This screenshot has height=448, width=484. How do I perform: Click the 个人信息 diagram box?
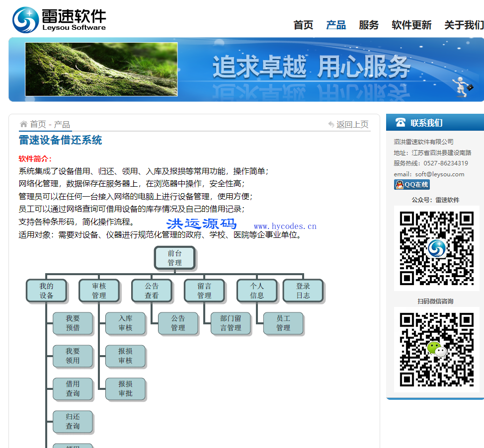[x=257, y=291]
